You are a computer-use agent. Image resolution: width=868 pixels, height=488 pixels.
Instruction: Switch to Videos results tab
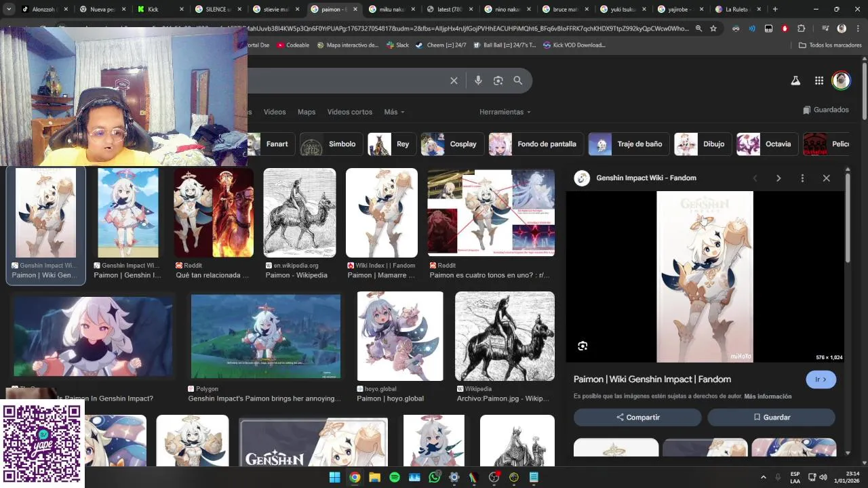tap(275, 112)
